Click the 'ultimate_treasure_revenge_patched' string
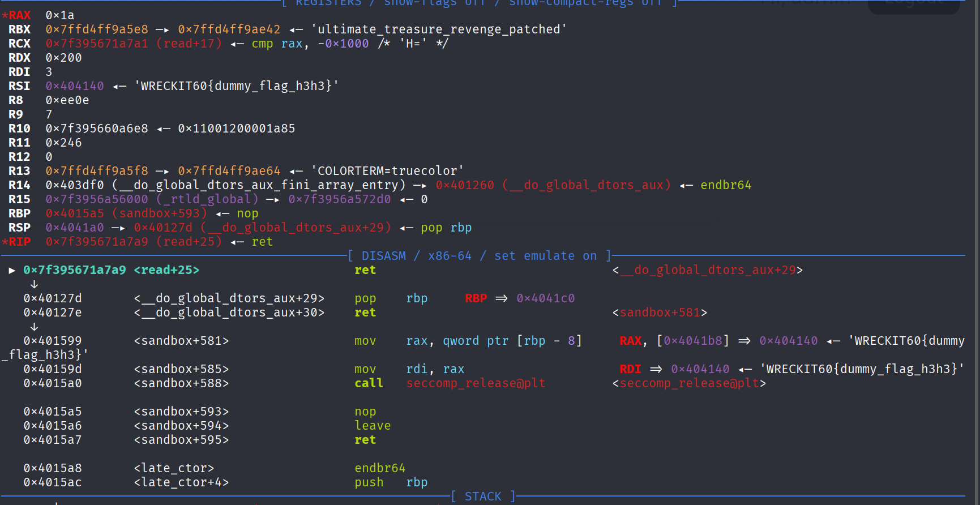Image resolution: width=980 pixels, height=505 pixels. pos(439,29)
